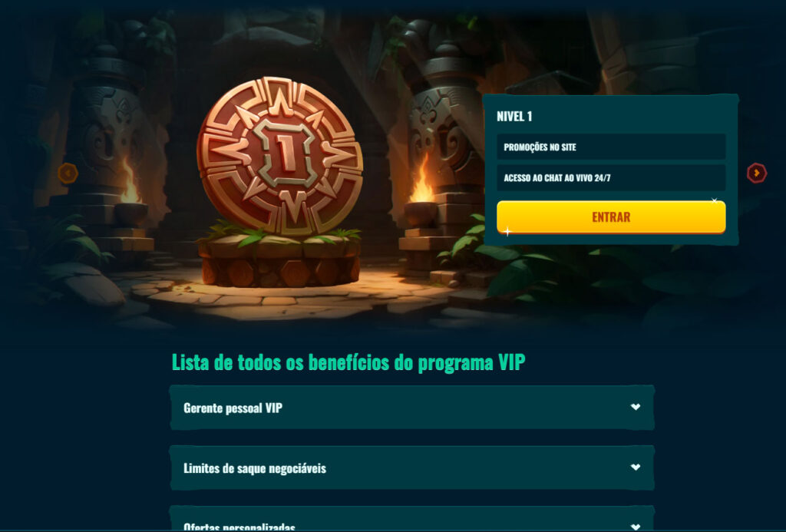786x532 pixels.
Task: Click the yellow ENTRAR button
Action: click(x=611, y=217)
